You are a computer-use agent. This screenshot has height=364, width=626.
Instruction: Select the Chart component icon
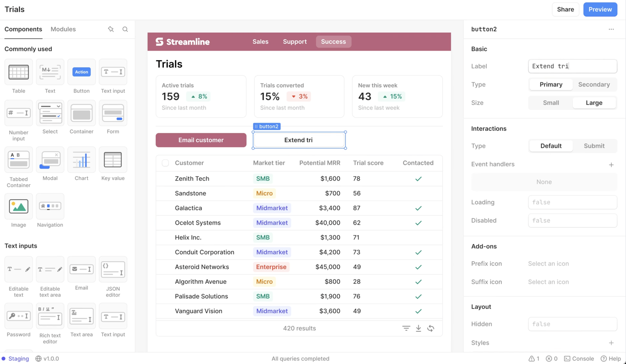click(82, 160)
